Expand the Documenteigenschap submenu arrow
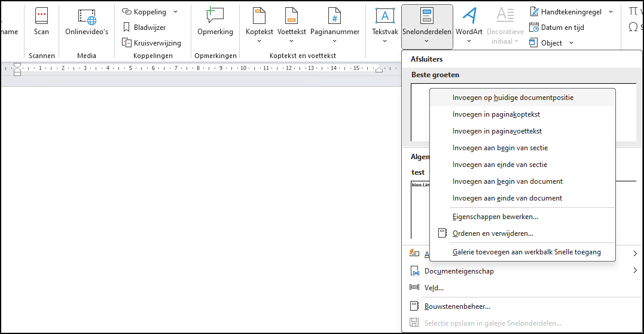644x334 pixels. coord(635,271)
